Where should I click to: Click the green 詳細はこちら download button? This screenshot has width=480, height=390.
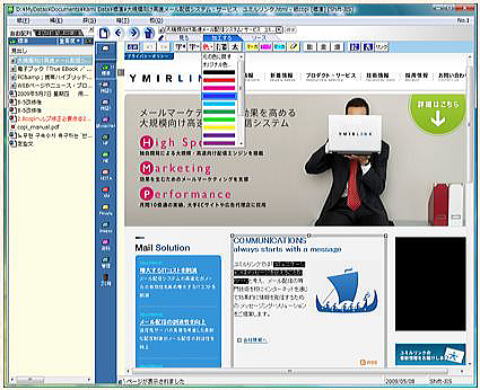[437, 113]
